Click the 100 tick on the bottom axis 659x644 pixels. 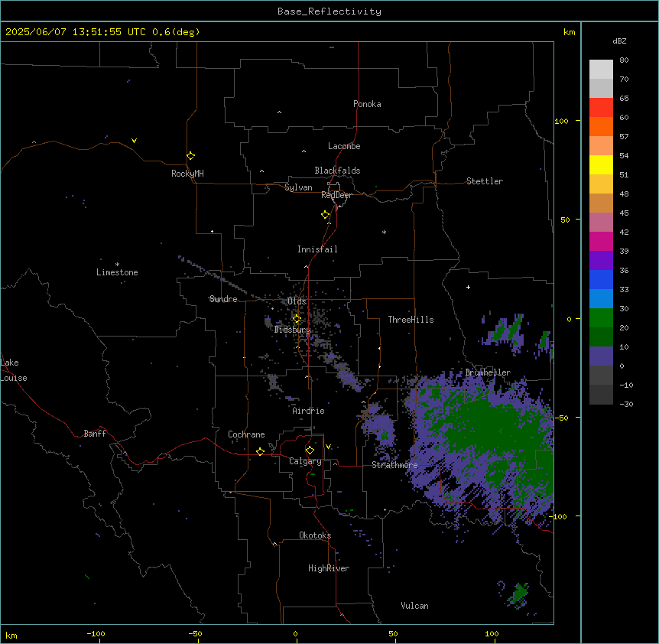pyautogui.click(x=492, y=634)
